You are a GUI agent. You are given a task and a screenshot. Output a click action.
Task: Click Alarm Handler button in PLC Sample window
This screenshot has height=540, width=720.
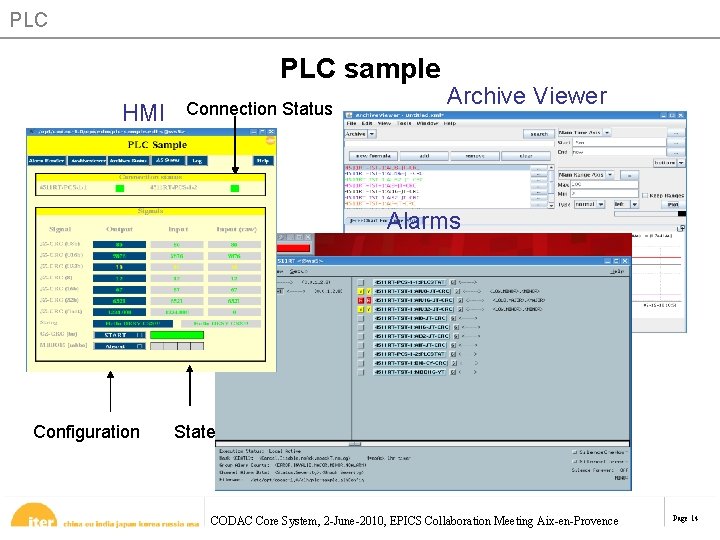point(47,160)
